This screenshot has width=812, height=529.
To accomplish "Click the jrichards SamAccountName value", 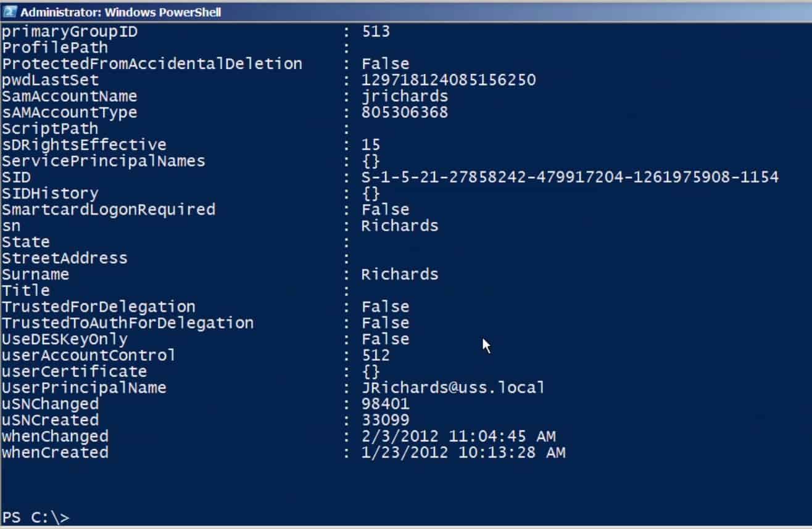I will coord(404,97).
